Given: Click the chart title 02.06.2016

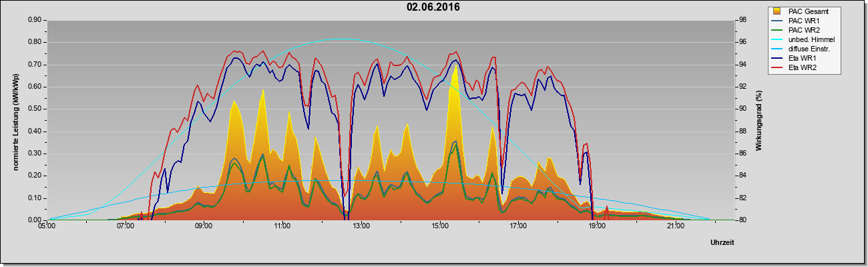Looking at the screenshot, I should coord(433,7).
